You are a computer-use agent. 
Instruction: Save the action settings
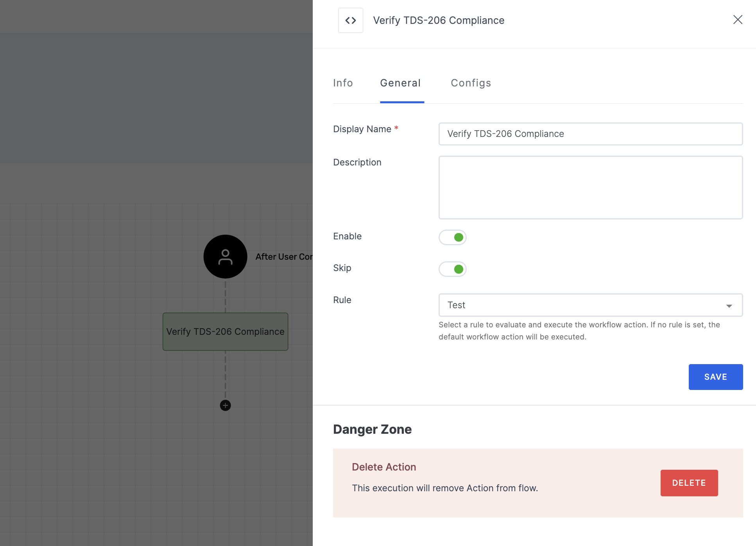point(715,377)
